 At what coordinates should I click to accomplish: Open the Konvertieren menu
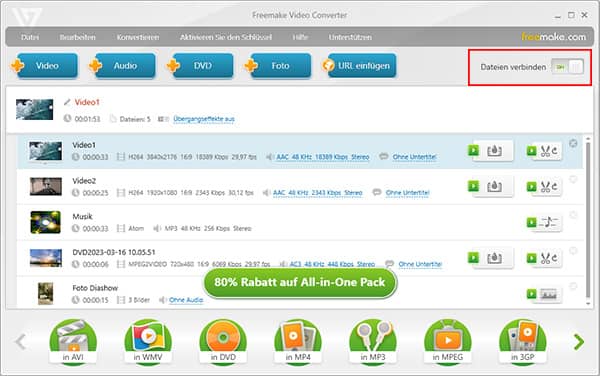(138, 37)
